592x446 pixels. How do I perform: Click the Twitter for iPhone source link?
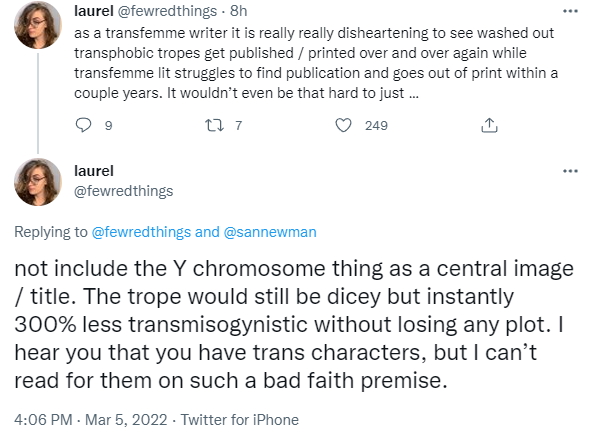tap(240, 420)
